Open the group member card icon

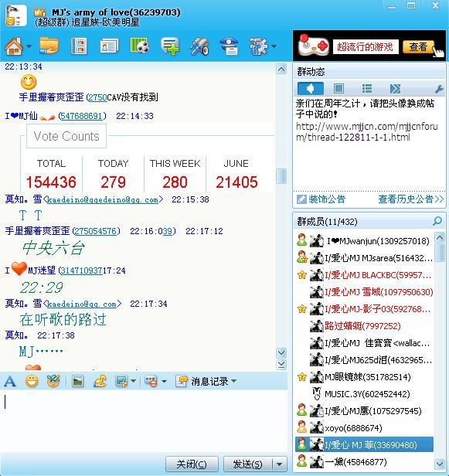pos(109,46)
